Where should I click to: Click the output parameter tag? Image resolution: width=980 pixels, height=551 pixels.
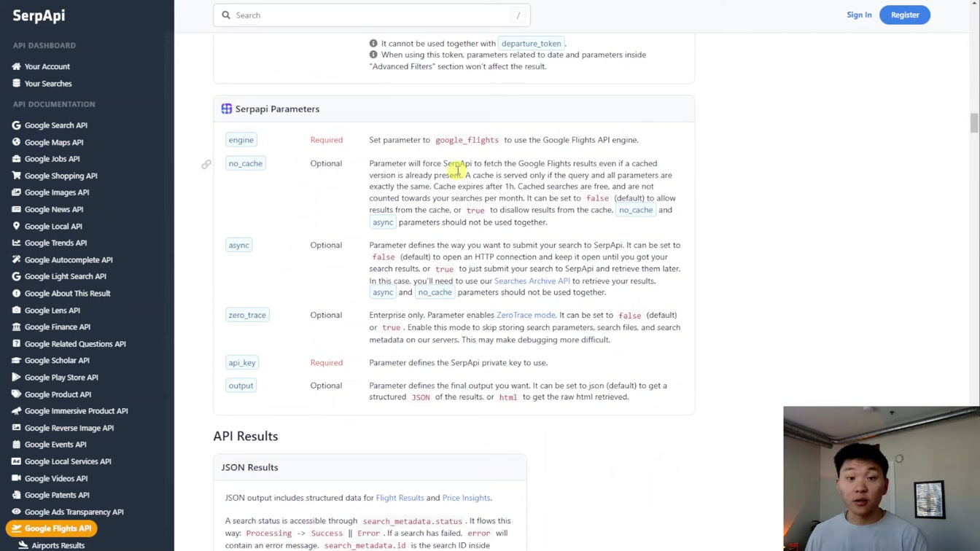pyautogui.click(x=241, y=386)
